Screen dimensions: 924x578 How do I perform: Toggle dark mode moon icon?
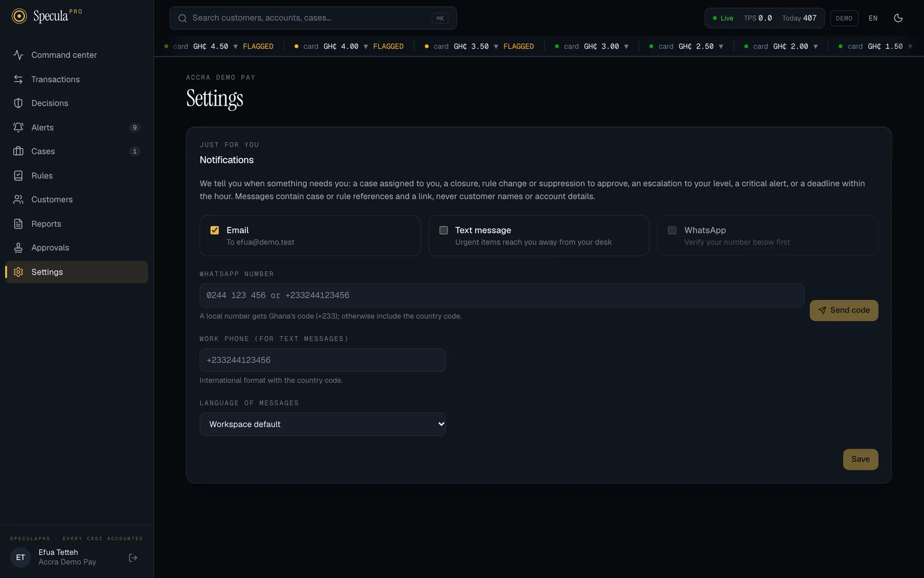(x=898, y=18)
